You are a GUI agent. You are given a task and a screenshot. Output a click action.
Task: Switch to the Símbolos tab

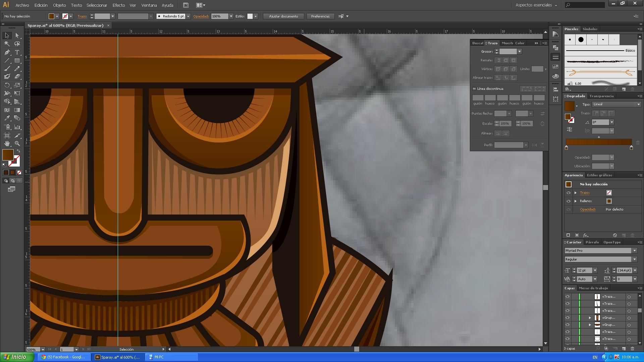coord(590,29)
